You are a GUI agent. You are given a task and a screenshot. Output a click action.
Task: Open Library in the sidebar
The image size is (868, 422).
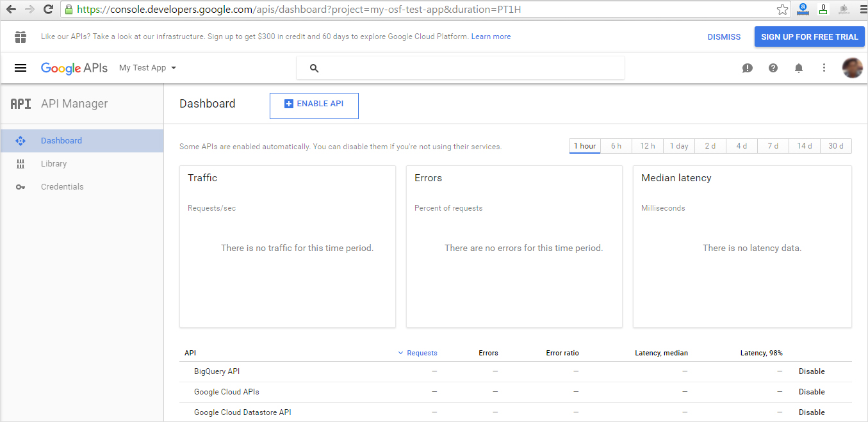pyautogui.click(x=82, y=164)
